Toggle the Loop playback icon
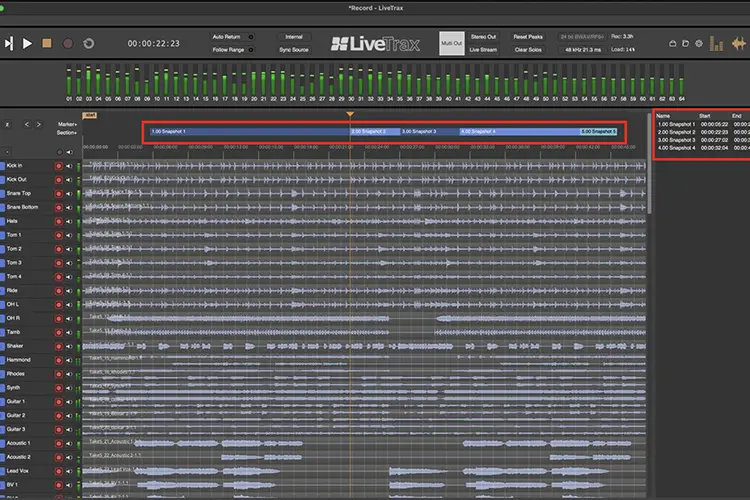This screenshot has width=750, height=500. [x=88, y=44]
